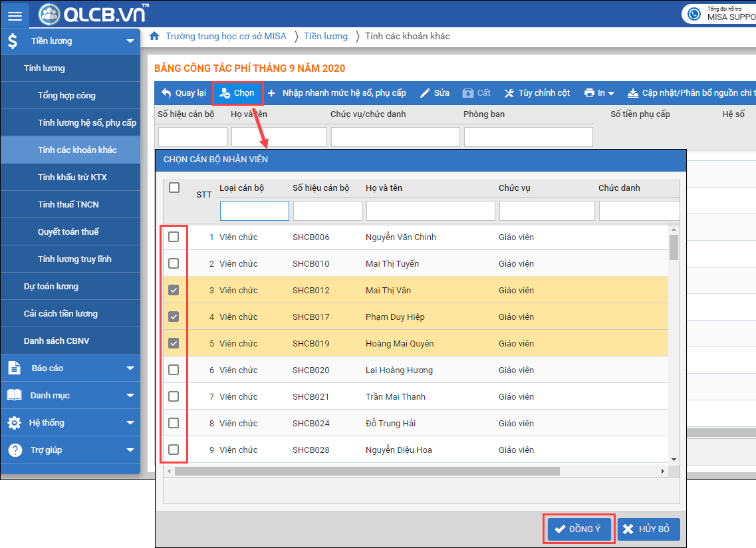Click the MISA support phone icon
The image size is (756, 548).
tap(694, 13)
